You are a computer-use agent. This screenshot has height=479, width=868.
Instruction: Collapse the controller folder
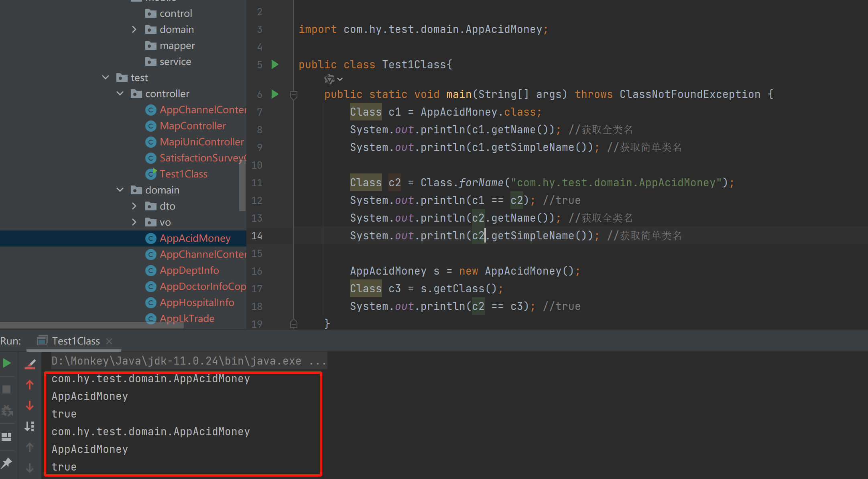click(x=120, y=93)
